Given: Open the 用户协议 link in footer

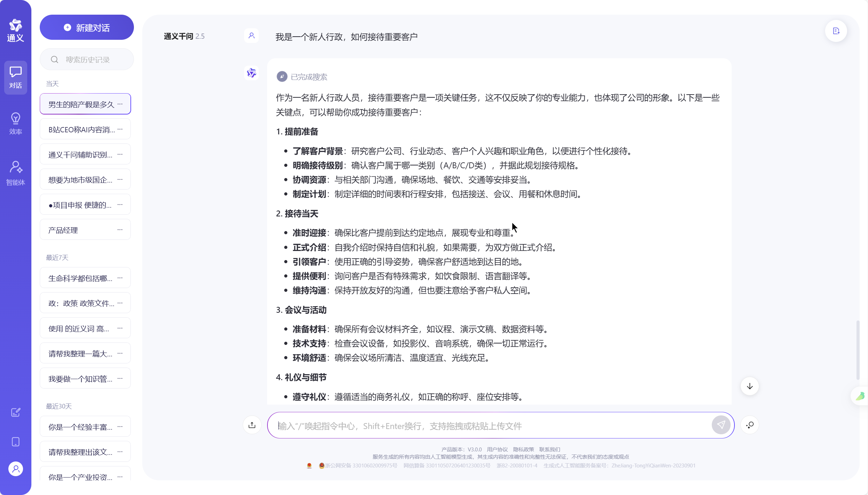Looking at the screenshot, I should click(x=497, y=449).
